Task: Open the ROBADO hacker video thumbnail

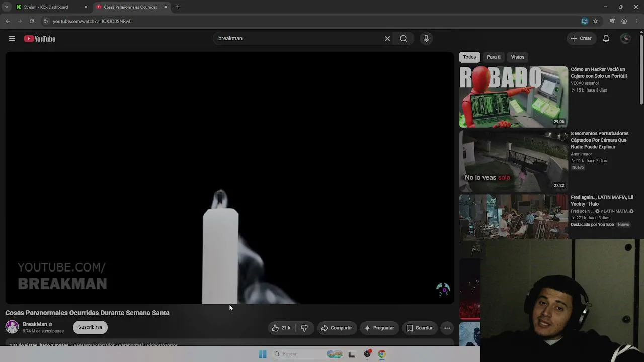Action: (x=514, y=97)
